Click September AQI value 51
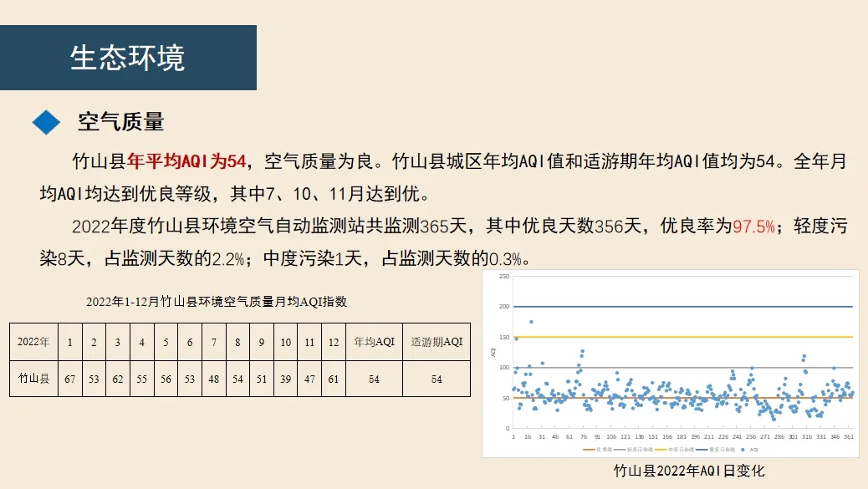The height and width of the screenshot is (489, 868). pos(262,379)
